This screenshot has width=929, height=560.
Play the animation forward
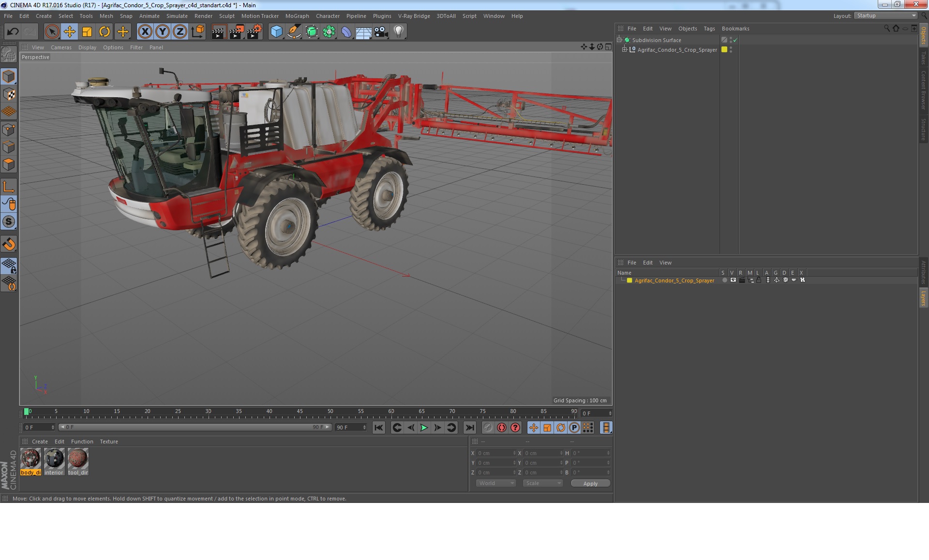click(424, 427)
